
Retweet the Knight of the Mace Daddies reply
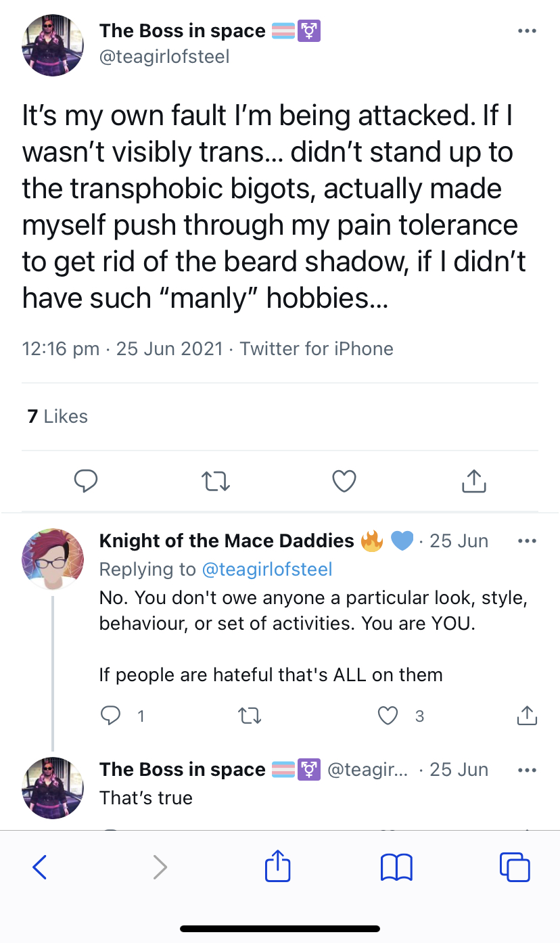pyautogui.click(x=250, y=716)
